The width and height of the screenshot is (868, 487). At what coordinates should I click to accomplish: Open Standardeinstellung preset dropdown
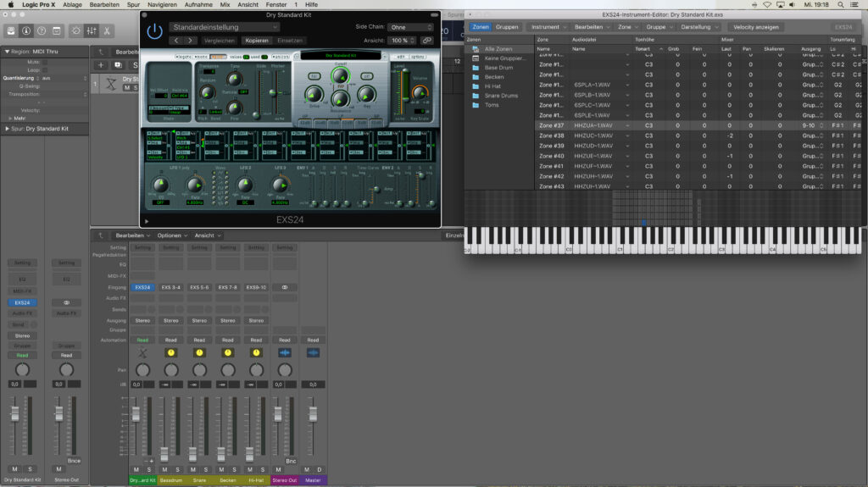point(224,27)
